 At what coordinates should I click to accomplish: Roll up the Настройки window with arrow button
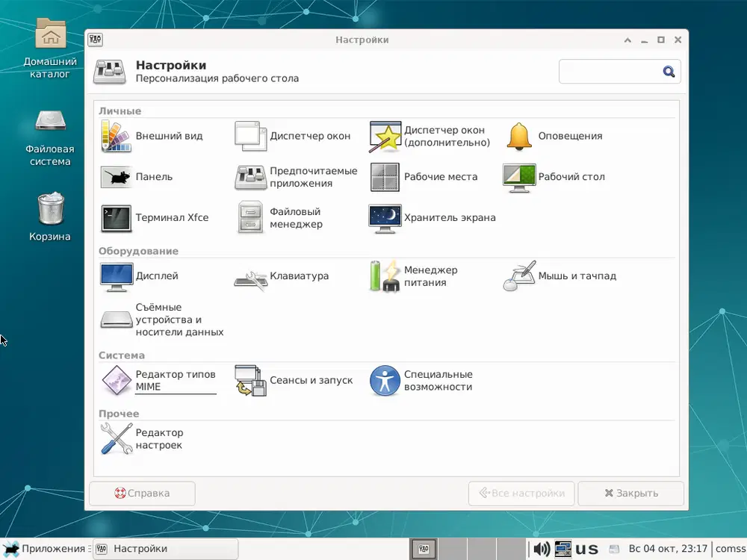point(628,40)
